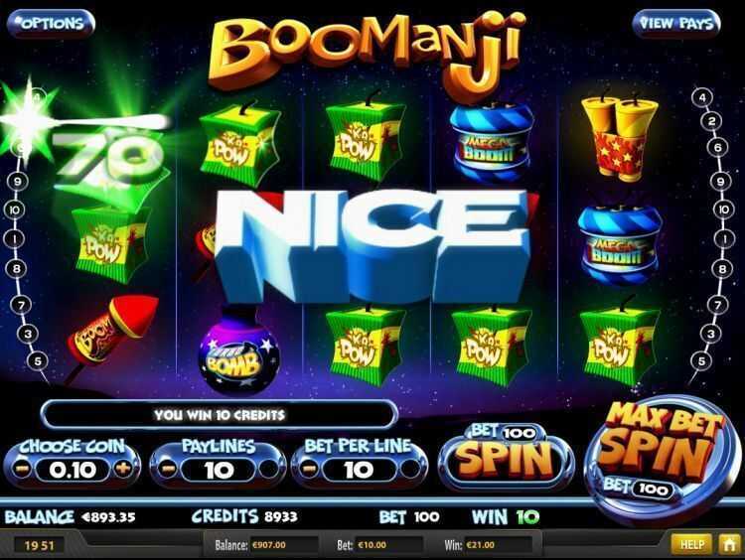The width and height of the screenshot is (745, 560).
Task: Click the You Win 10 Credits message bar
Action: 220,415
